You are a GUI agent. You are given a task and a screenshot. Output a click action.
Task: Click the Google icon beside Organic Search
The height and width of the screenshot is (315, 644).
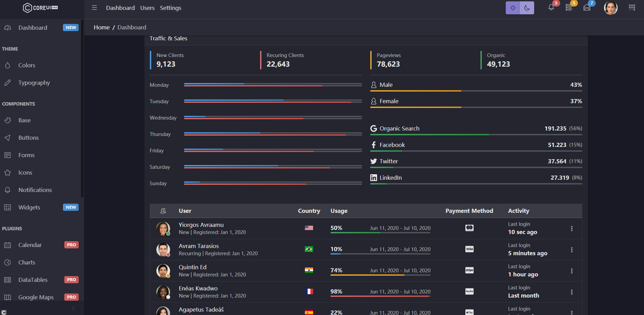pos(374,128)
